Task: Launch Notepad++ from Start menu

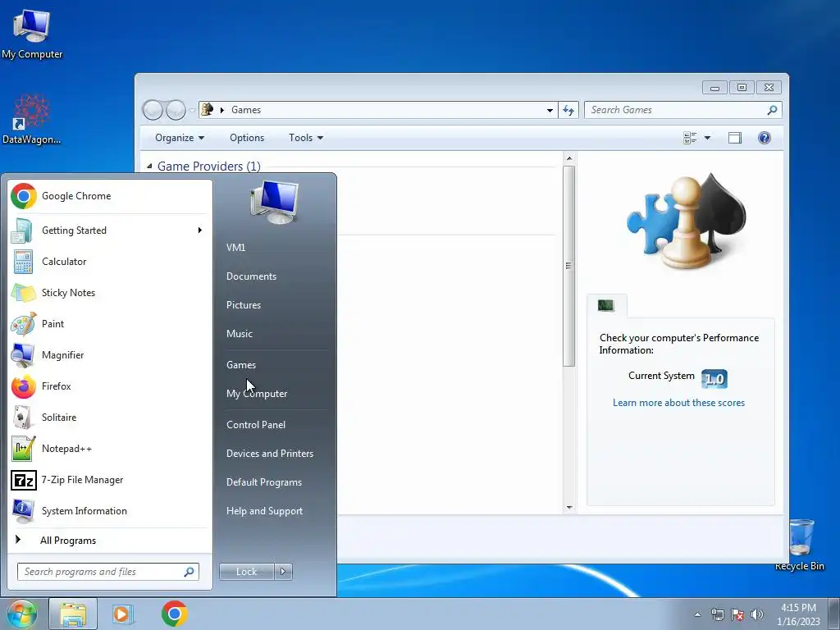Action: pyautogui.click(x=109, y=449)
